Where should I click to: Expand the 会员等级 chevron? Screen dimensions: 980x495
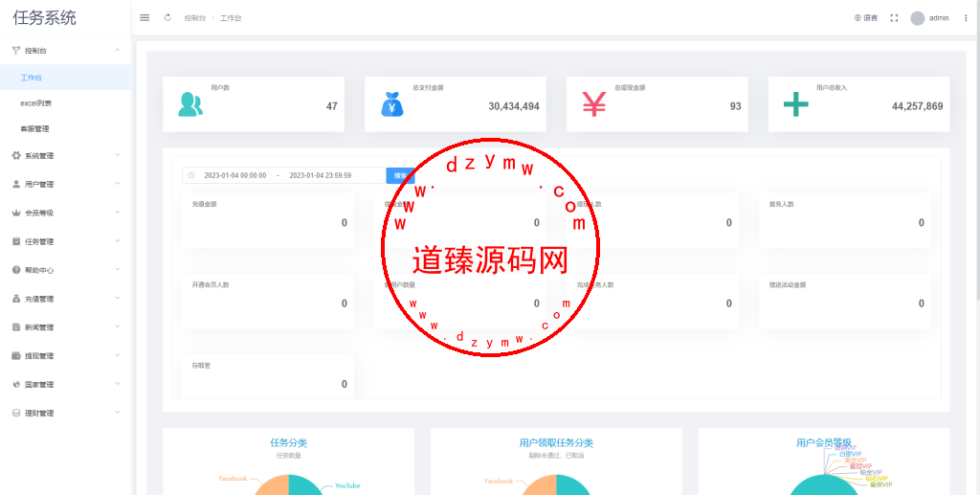pyautogui.click(x=118, y=213)
